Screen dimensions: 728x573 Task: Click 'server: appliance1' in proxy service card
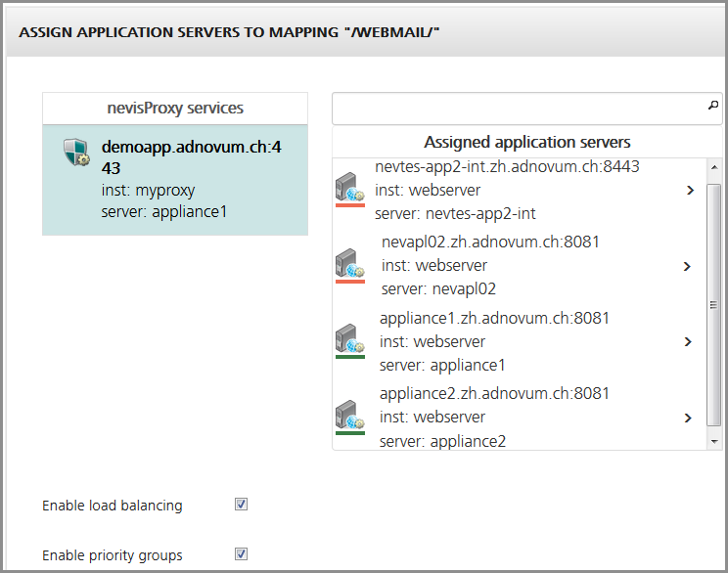[164, 211]
